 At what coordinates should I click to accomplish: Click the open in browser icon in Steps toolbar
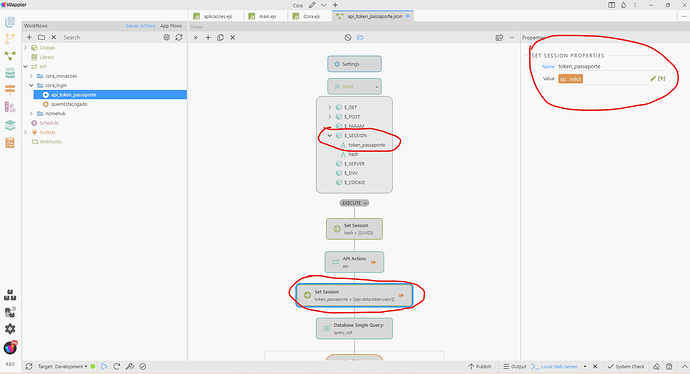coord(499,37)
